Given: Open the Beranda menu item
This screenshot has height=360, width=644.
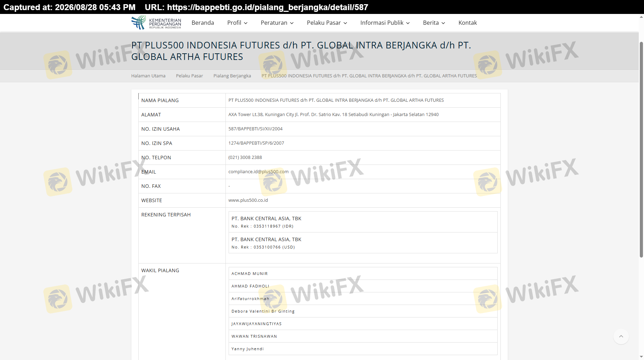Looking at the screenshot, I should click(x=203, y=23).
